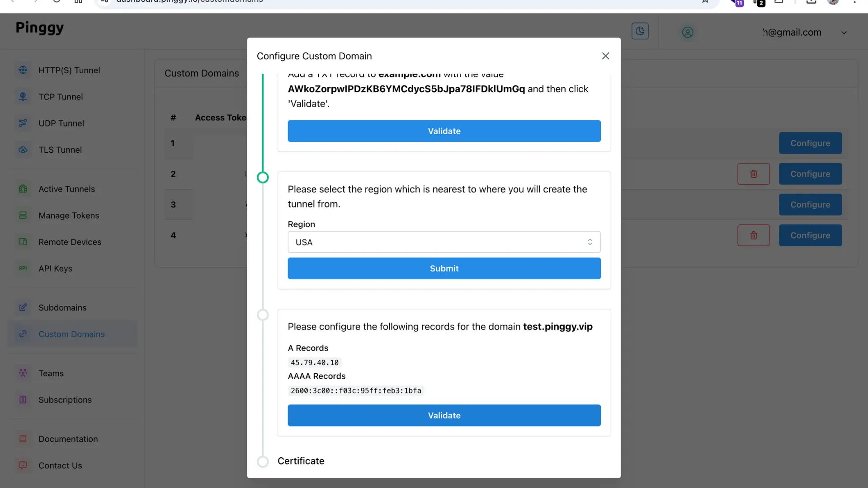Click the active region step circle marker
This screenshot has width=868, height=488.
point(263,177)
